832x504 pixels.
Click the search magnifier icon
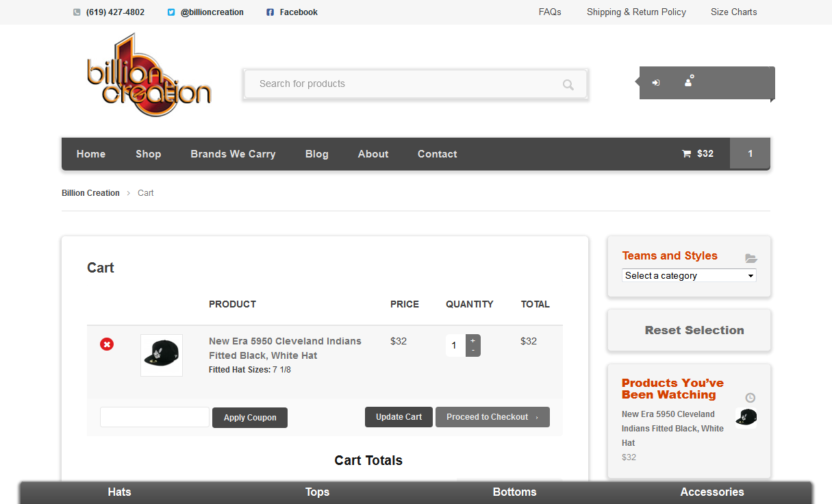[568, 85]
